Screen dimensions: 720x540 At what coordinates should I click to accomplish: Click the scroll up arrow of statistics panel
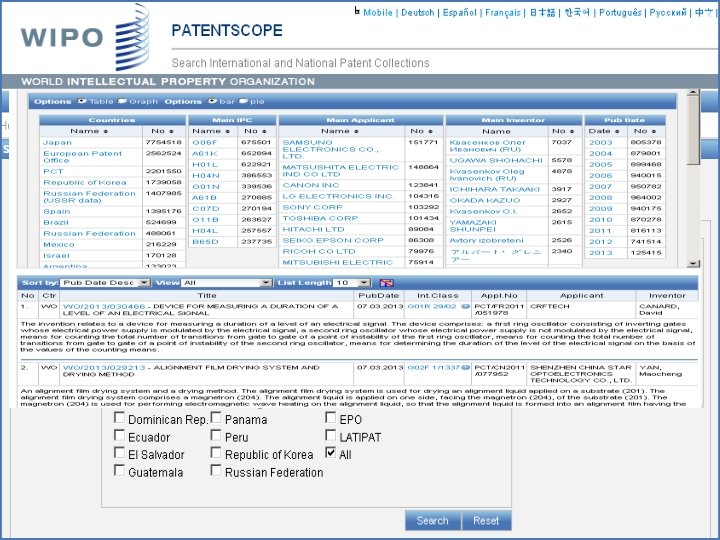(x=693, y=92)
